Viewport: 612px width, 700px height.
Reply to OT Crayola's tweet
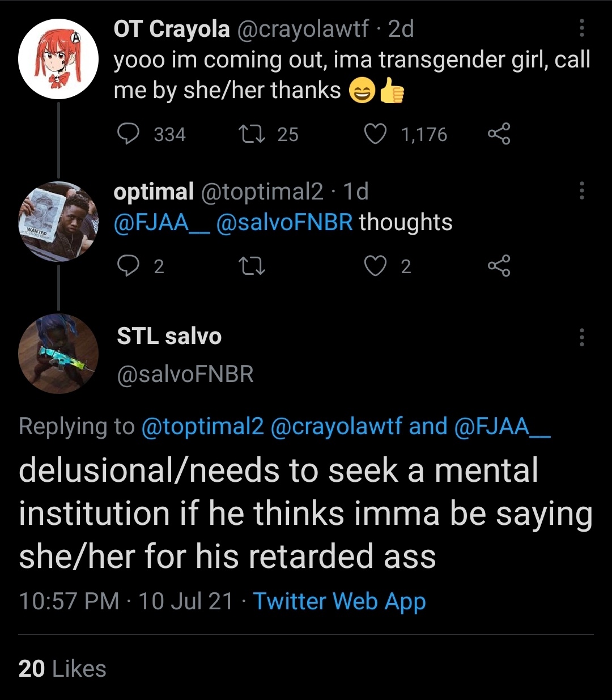pos(128,134)
